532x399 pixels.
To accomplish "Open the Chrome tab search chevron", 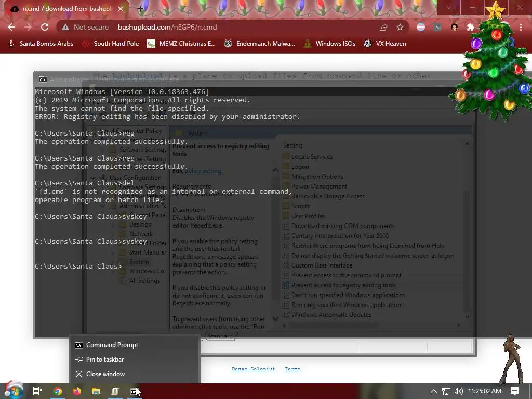I will pyautogui.click(x=448, y=7).
